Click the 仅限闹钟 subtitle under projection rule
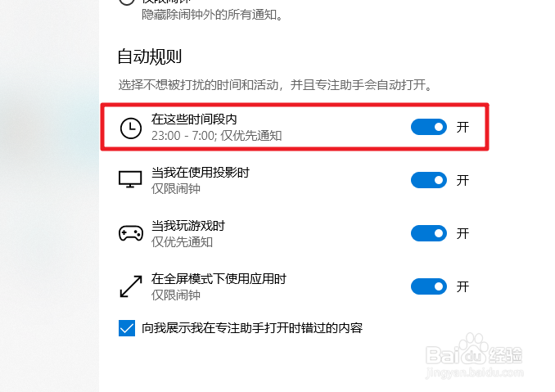Viewport: 555px width, 392px height. pos(176,188)
